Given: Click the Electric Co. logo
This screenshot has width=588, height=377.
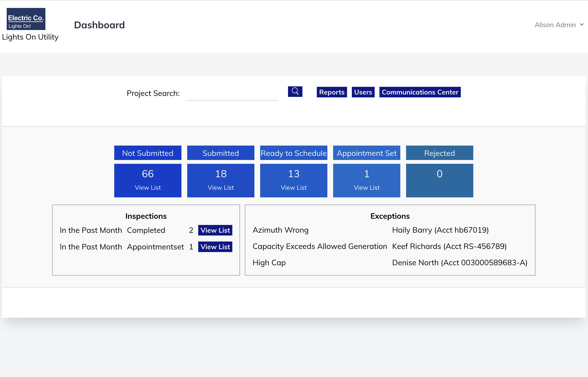Looking at the screenshot, I should point(26,19).
